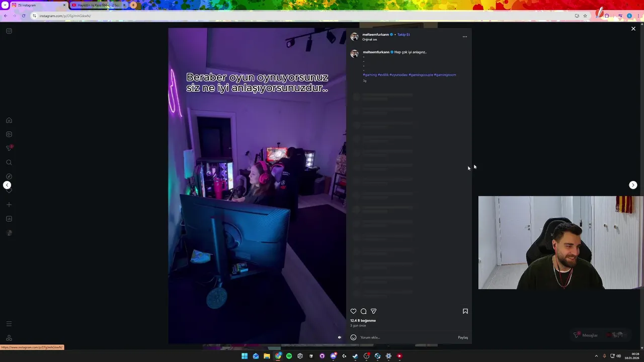Show hidden tray icons chevron

pyautogui.click(x=596, y=356)
